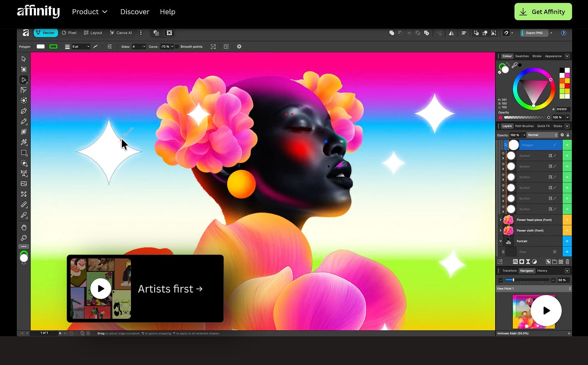
Task: Open the Alignment icon in top toolbar
Action: point(464,33)
